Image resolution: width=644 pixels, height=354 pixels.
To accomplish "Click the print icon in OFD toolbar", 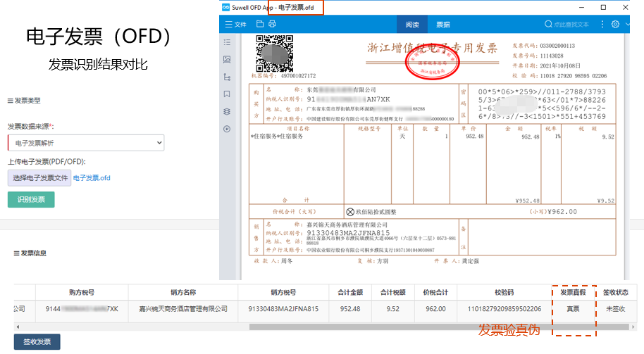I will pos(272,24).
